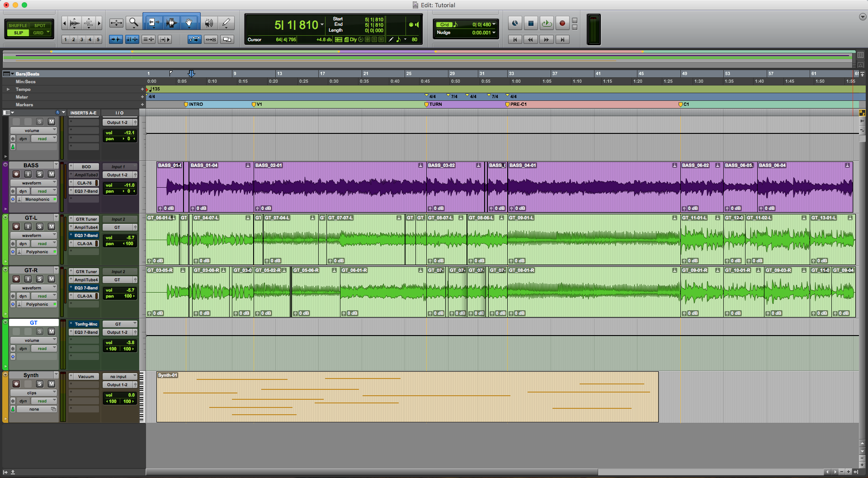868x478 pixels.
Task: Open AmpliTube4 insert on GT-L track
Action: pyautogui.click(x=84, y=227)
